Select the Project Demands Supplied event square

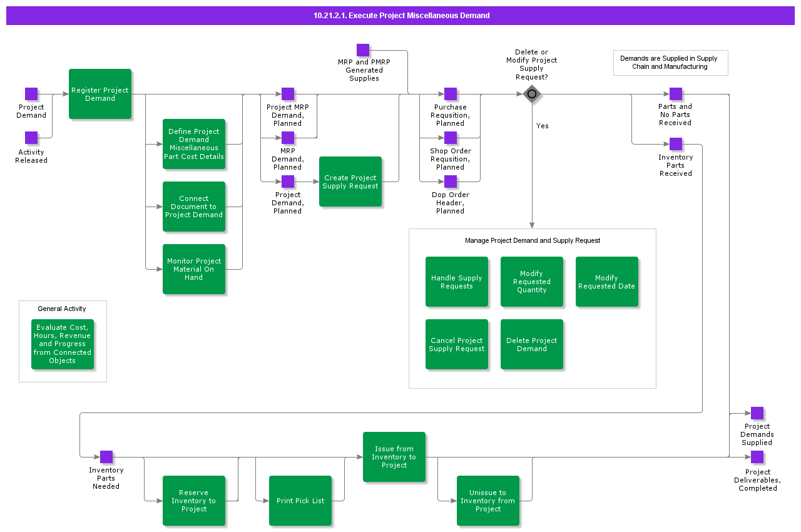[x=757, y=413]
